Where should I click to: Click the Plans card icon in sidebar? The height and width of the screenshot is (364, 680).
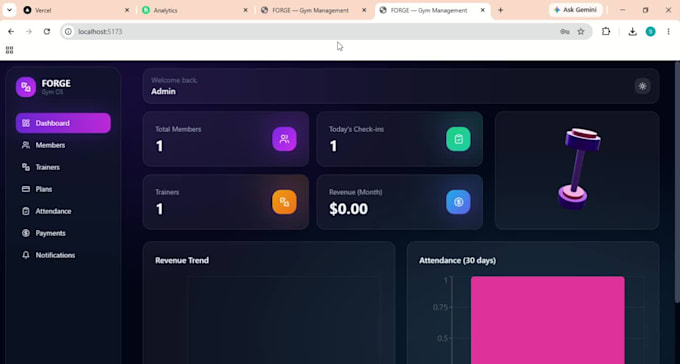pos(26,189)
